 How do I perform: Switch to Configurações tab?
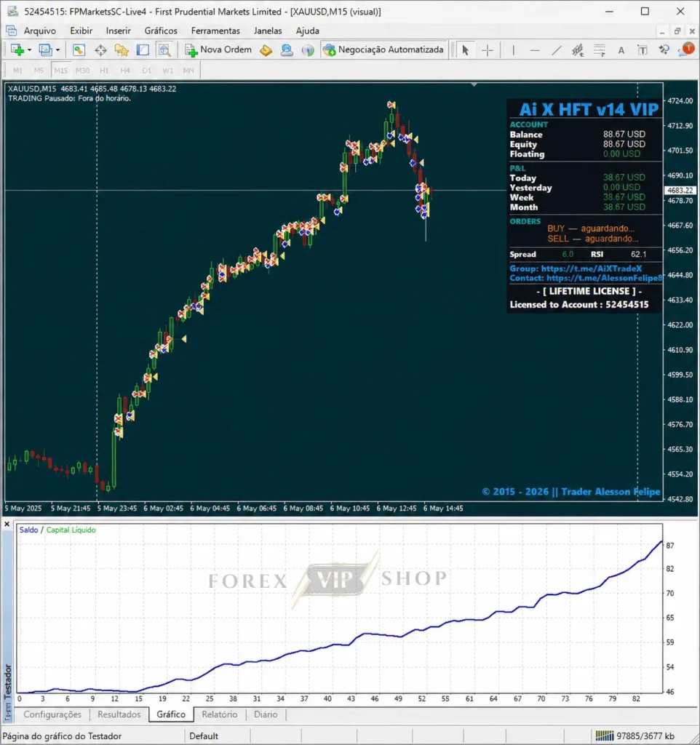pyautogui.click(x=52, y=714)
